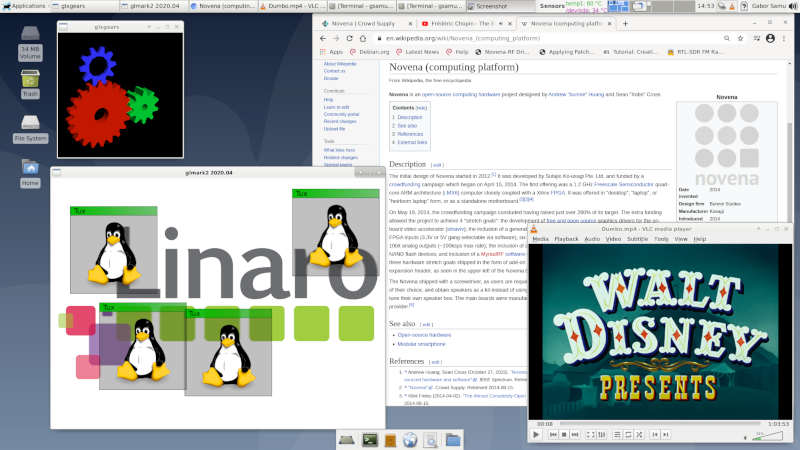Launch web browser from bottom dock
This screenshot has height=450, width=800.
point(410,440)
